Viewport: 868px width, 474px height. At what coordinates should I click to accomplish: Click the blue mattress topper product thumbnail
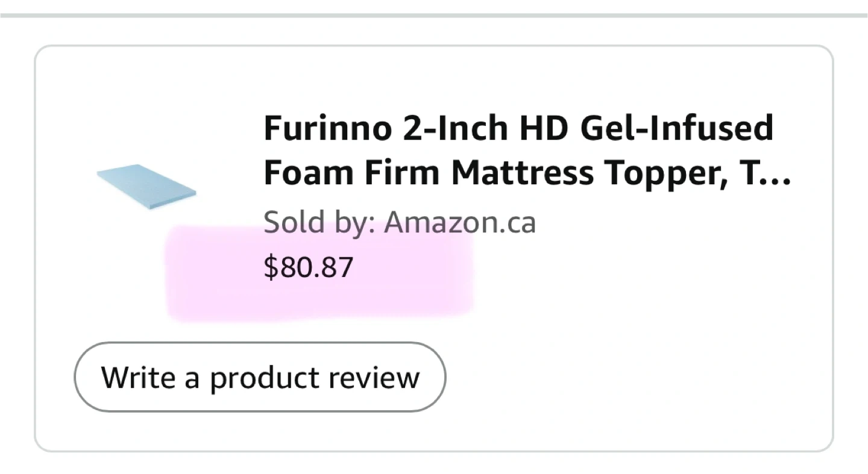tap(146, 186)
